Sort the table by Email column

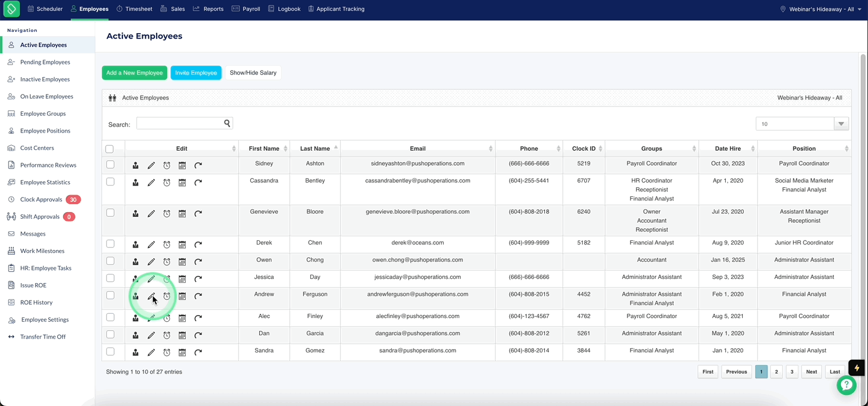point(418,149)
